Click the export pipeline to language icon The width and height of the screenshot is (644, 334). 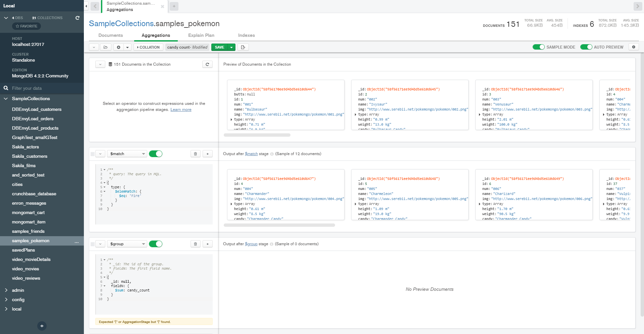tap(243, 47)
